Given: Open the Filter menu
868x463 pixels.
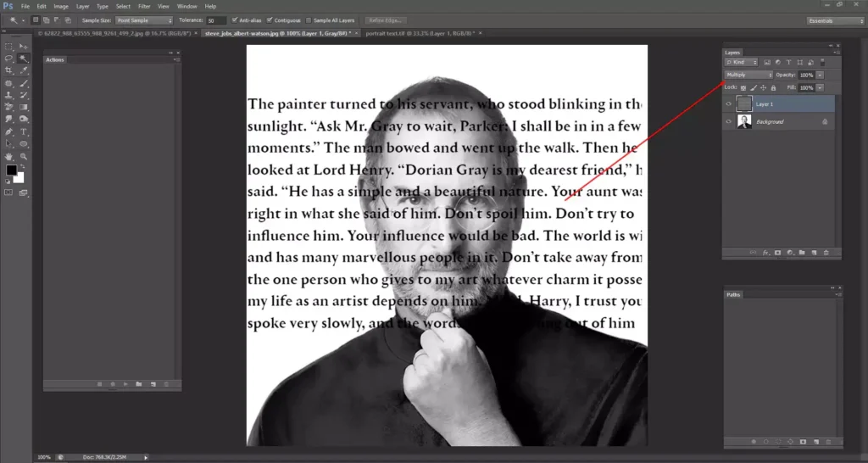Looking at the screenshot, I should [x=144, y=7].
